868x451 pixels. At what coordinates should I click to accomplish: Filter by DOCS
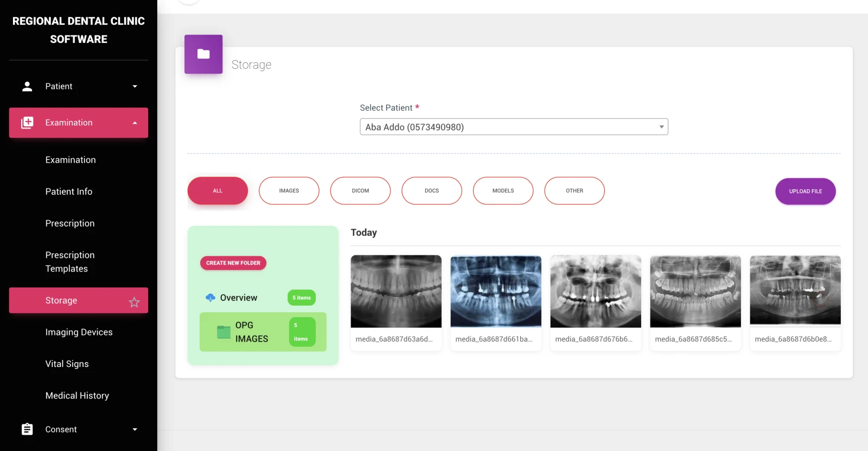(x=432, y=191)
